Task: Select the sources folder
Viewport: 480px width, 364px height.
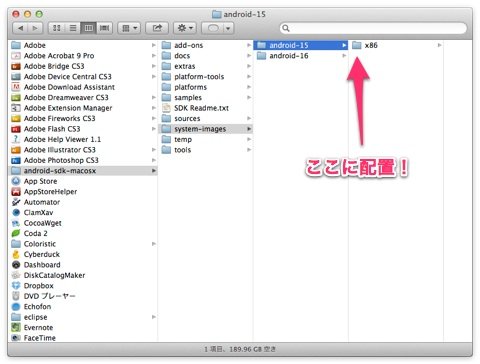Action: pyautogui.click(x=206, y=118)
